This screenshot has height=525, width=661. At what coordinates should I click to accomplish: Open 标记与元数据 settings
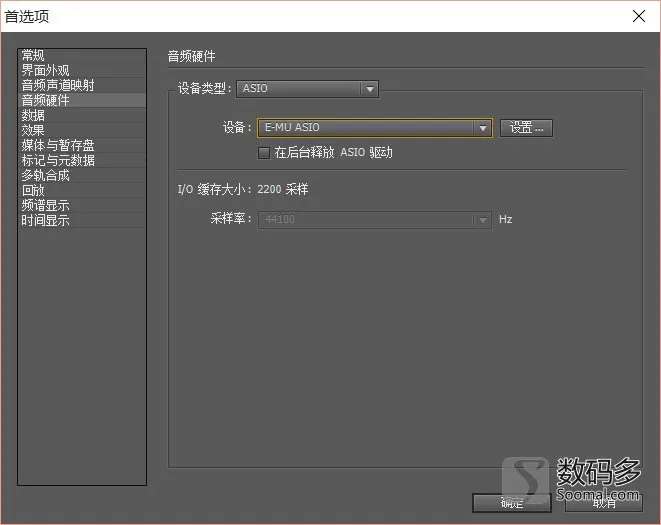tap(82, 160)
